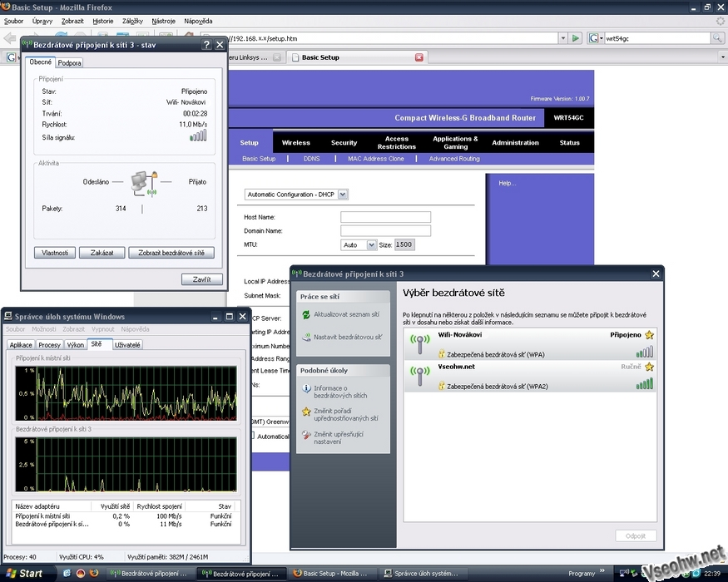Select Připojení k místní síti adapter row
728x582 pixels.
pos(123,516)
